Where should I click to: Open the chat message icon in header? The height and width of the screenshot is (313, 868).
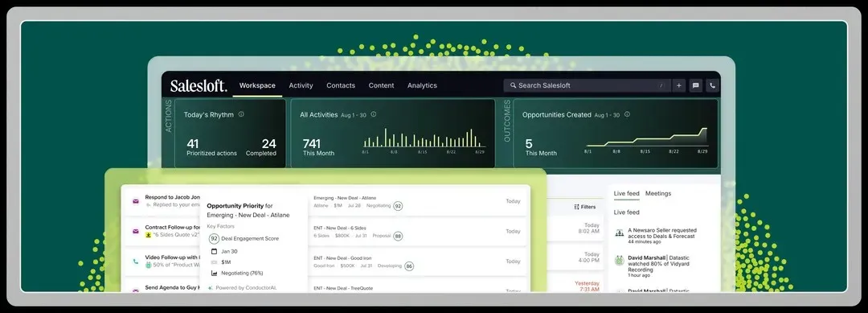[696, 86]
